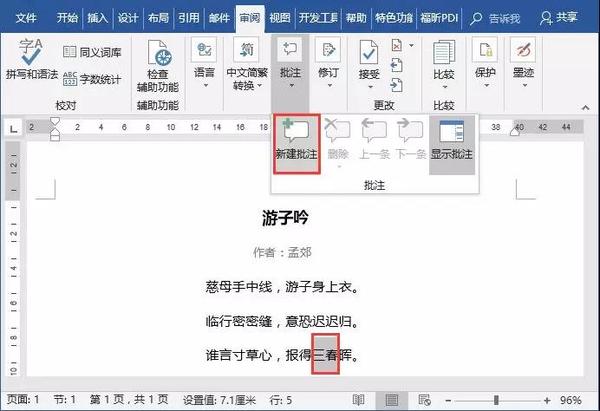Click the zoom in plus button
The width and height of the screenshot is (600, 411).
tap(547, 400)
